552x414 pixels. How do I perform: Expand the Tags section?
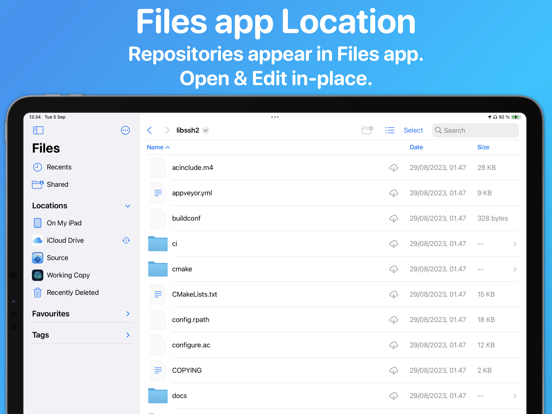(128, 335)
